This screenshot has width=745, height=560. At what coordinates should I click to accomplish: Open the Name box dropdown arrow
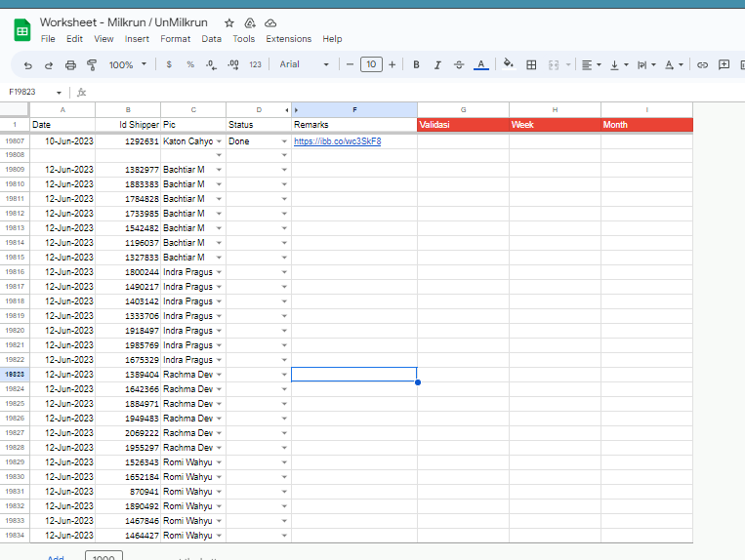coord(59,93)
